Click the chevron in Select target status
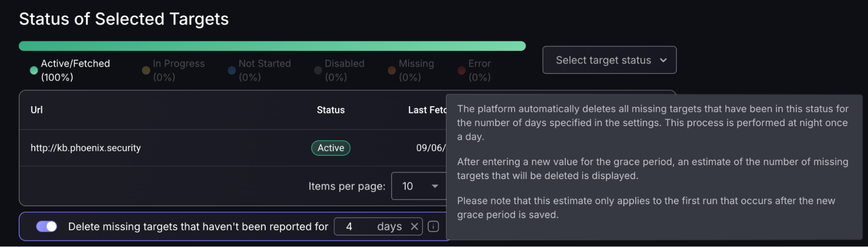The width and height of the screenshot is (868, 247). (x=663, y=60)
